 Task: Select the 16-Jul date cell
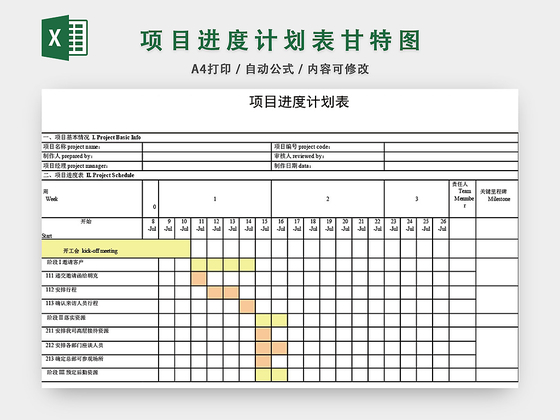pos(281,228)
